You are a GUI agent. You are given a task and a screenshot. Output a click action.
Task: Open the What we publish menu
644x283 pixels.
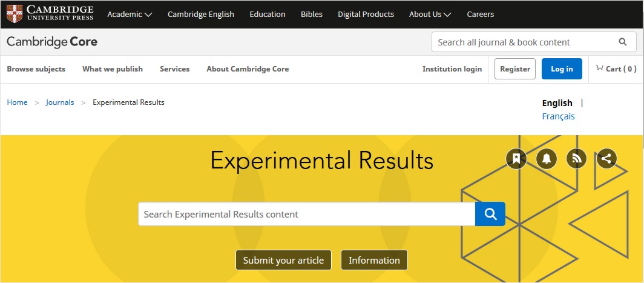[x=113, y=69]
